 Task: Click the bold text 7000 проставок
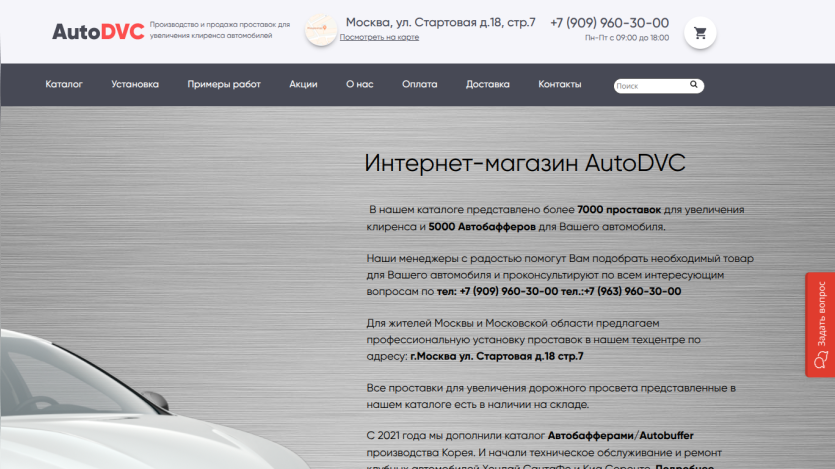[619, 210]
